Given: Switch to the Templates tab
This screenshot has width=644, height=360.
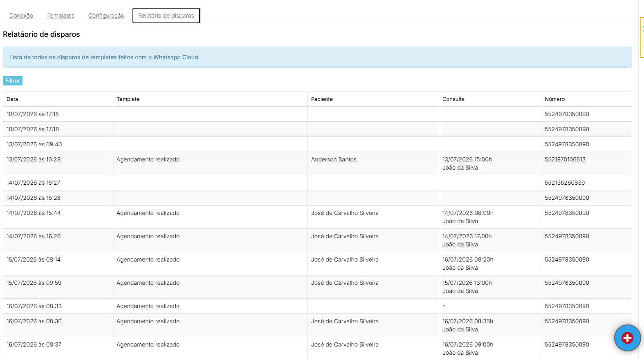Looking at the screenshot, I should tap(61, 16).
